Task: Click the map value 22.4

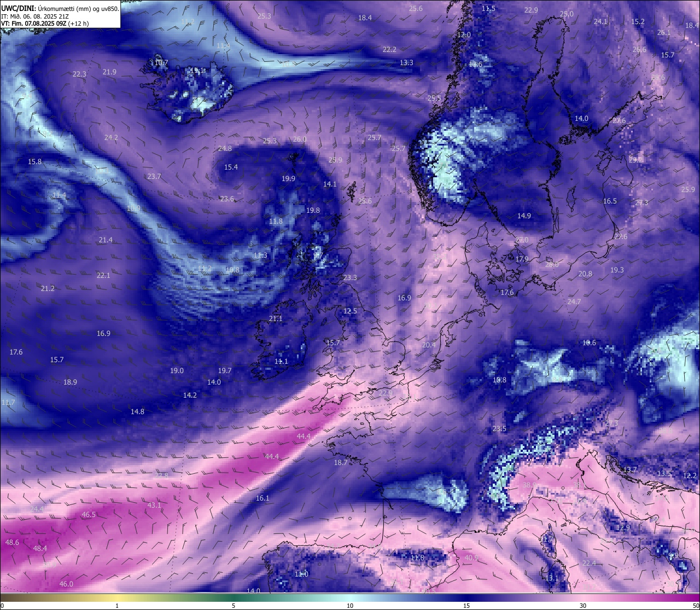Action: [589, 563]
